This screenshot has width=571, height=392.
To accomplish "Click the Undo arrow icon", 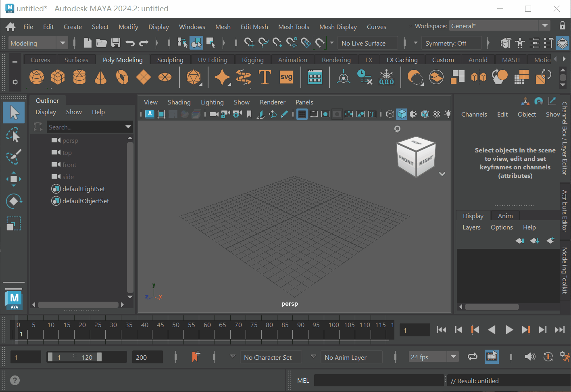I will pyautogui.click(x=130, y=43).
